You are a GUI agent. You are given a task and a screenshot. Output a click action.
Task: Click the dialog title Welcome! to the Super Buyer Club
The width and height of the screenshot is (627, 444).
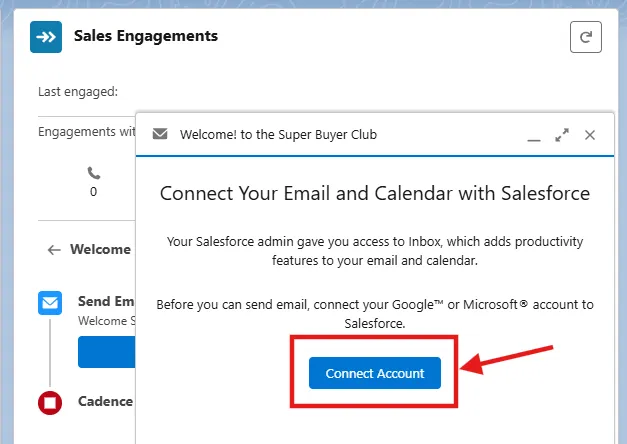(x=278, y=134)
